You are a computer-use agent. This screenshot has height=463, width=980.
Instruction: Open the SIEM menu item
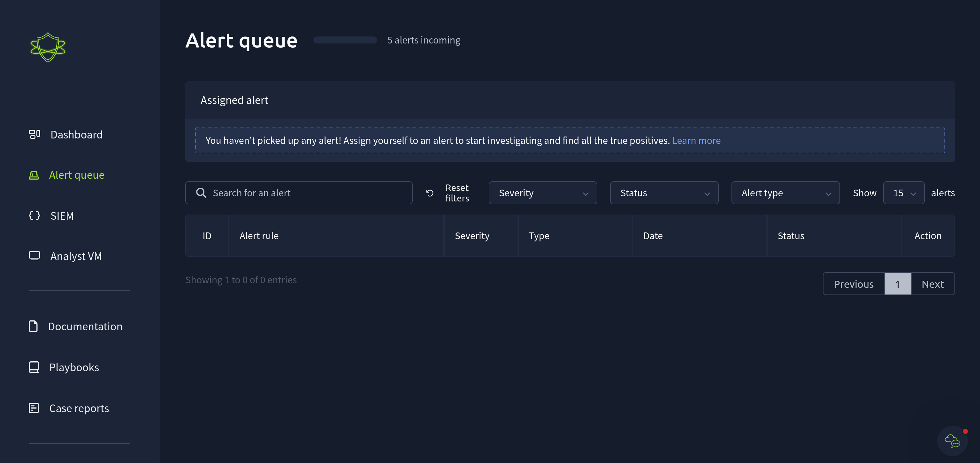pyautogui.click(x=62, y=216)
